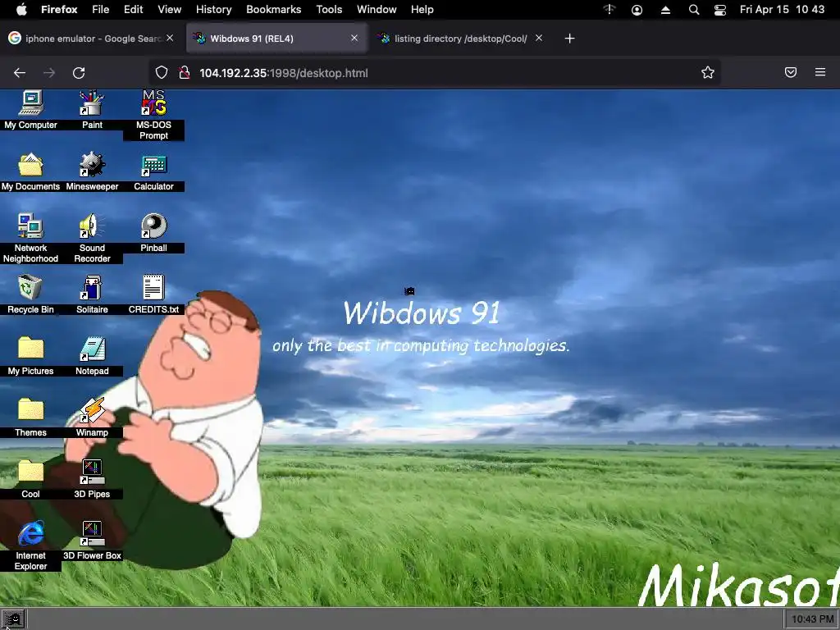Launch the Winamp shortcut
The image size is (840, 630).
92,418
